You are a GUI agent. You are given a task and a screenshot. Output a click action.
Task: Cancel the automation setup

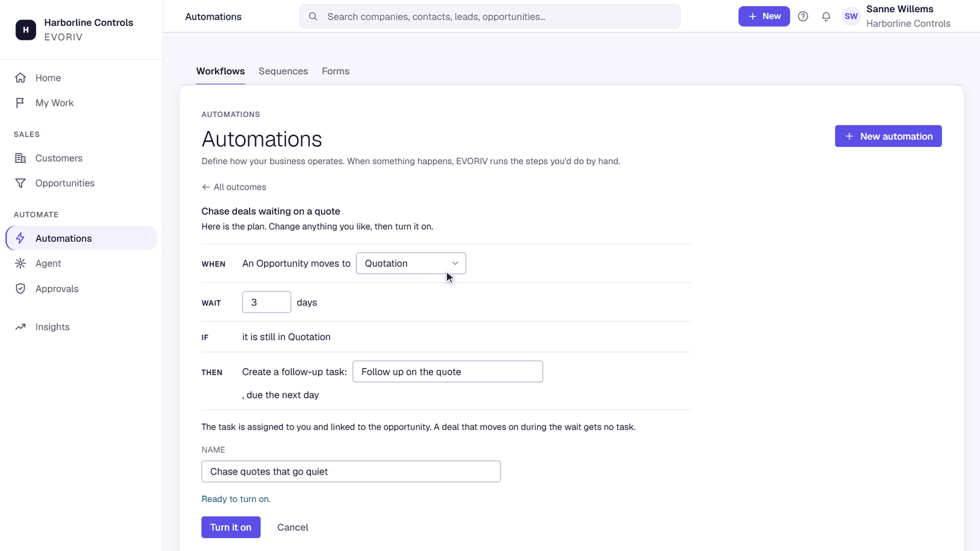tap(293, 527)
